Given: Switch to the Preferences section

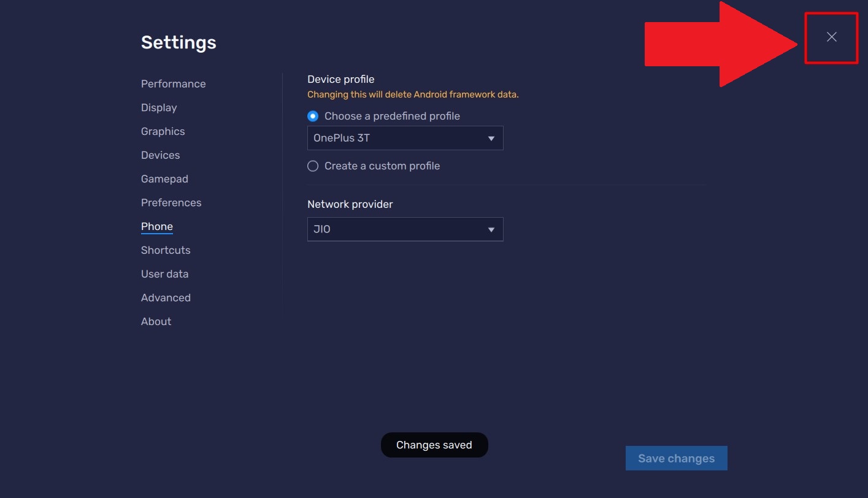Looking at the screenshot, I should coord(171,202).
